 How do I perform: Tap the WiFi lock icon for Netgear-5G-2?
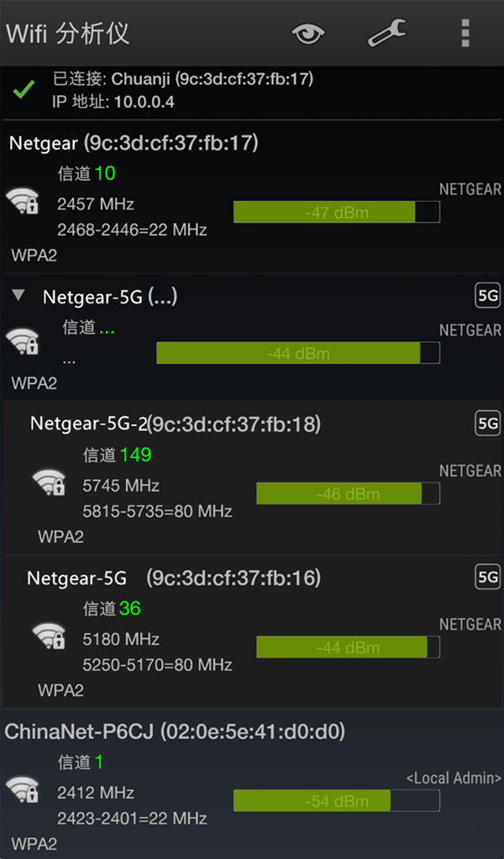tap(49, 484)
